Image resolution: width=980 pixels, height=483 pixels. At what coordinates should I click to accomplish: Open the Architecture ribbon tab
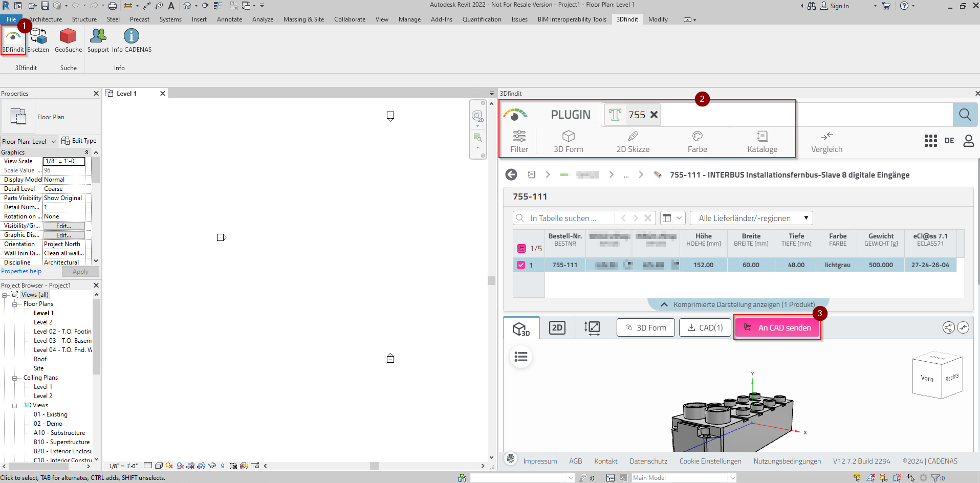coord(46,19)
